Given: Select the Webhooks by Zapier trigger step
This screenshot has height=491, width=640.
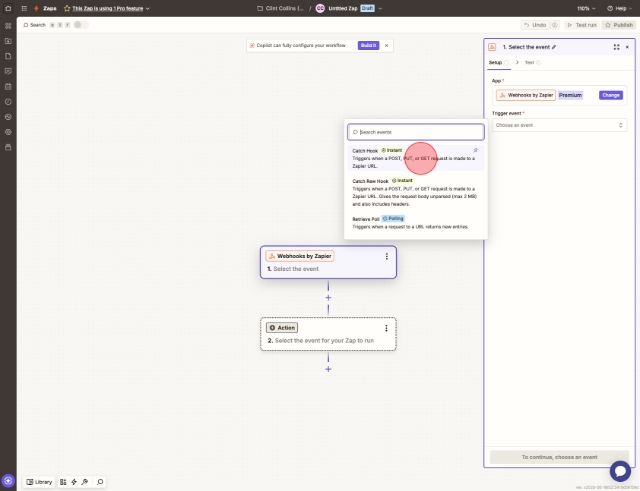Looking at the screenshot, I should pos(328,262).
